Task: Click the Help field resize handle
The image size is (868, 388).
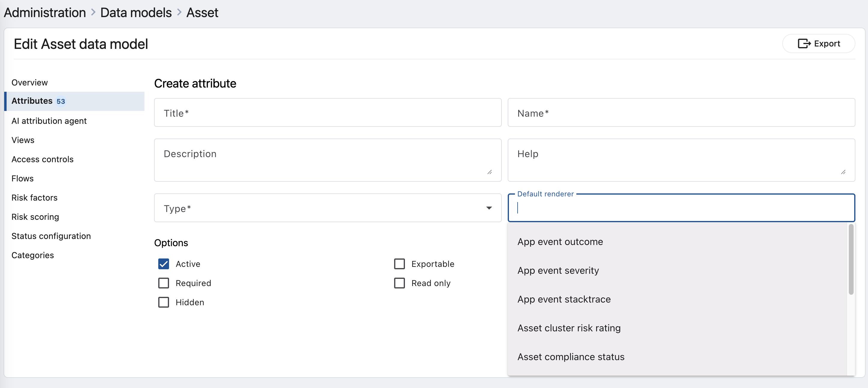Action: [x=843, y=172]
